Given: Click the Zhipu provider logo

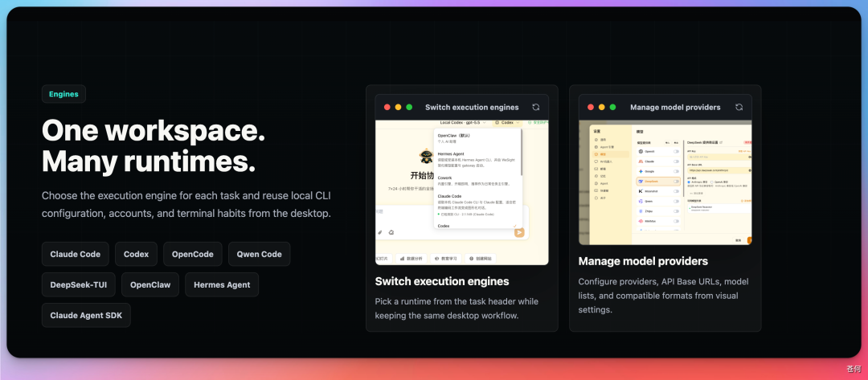Looking at the screenshot, I should (641, 211).
